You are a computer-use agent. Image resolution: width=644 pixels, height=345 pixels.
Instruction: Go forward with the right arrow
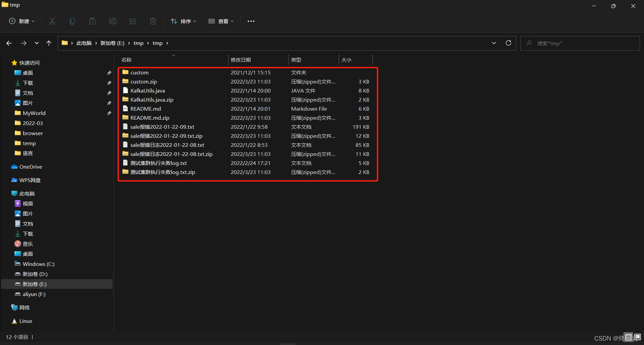point(23,43)
